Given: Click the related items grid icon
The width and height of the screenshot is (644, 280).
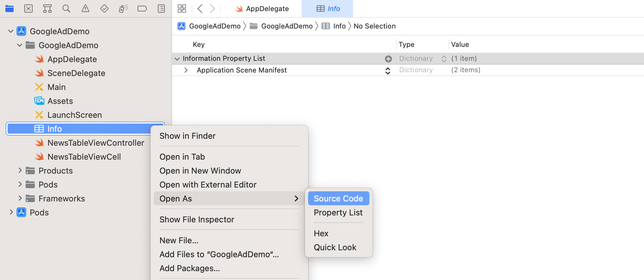Looking at the screenshot, I should pos(182,9).
